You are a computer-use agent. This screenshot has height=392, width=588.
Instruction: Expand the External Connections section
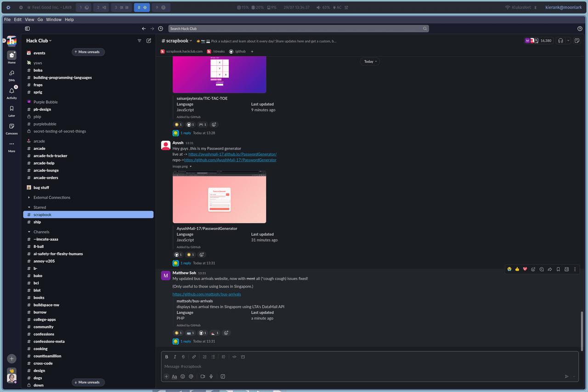click(x=29, y=198)
